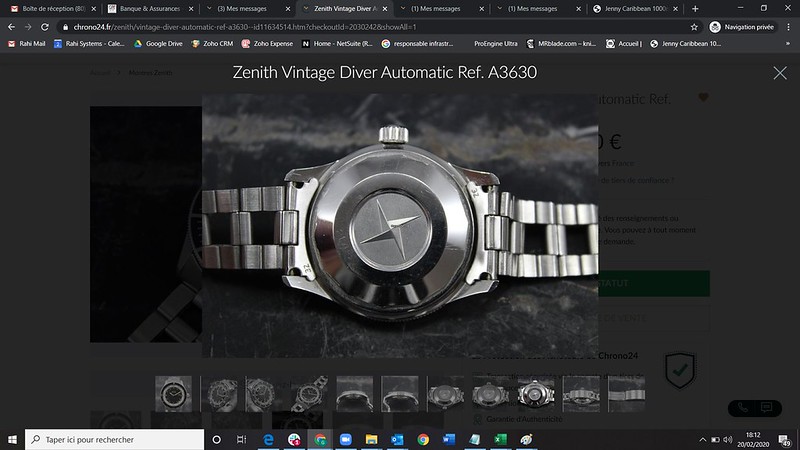
Task: Open the volume control in tray
Action: coord(728,439)
